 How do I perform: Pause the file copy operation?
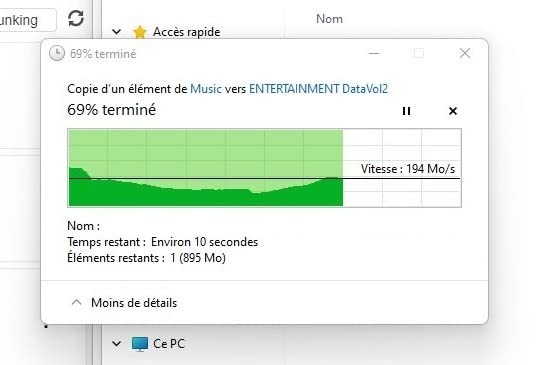(x=407, y=111)
